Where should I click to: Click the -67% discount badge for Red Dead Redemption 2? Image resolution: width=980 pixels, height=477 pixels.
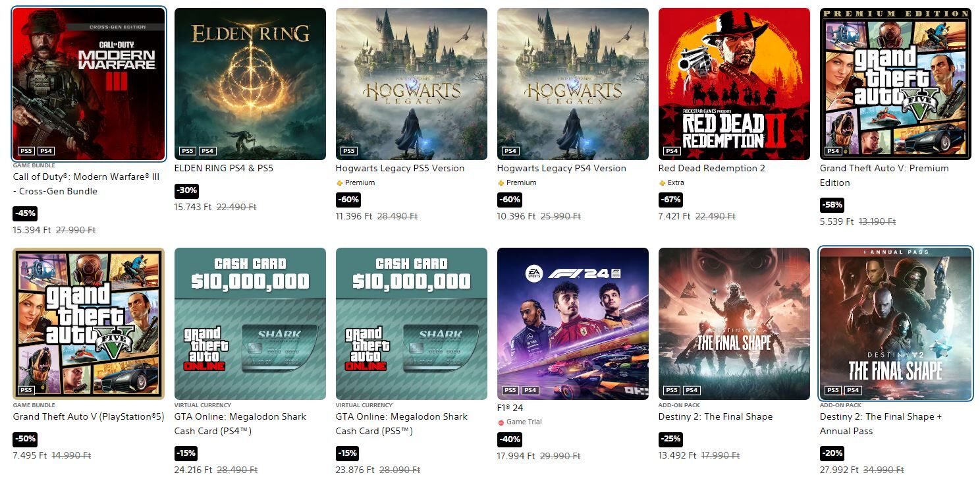[x=671, y=200]
